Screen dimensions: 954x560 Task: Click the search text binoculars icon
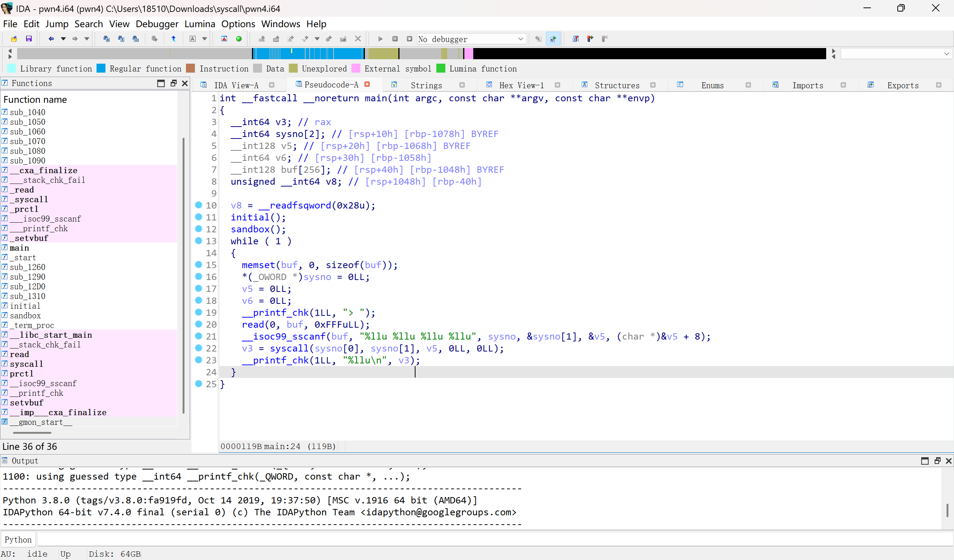tap(121, 39)
